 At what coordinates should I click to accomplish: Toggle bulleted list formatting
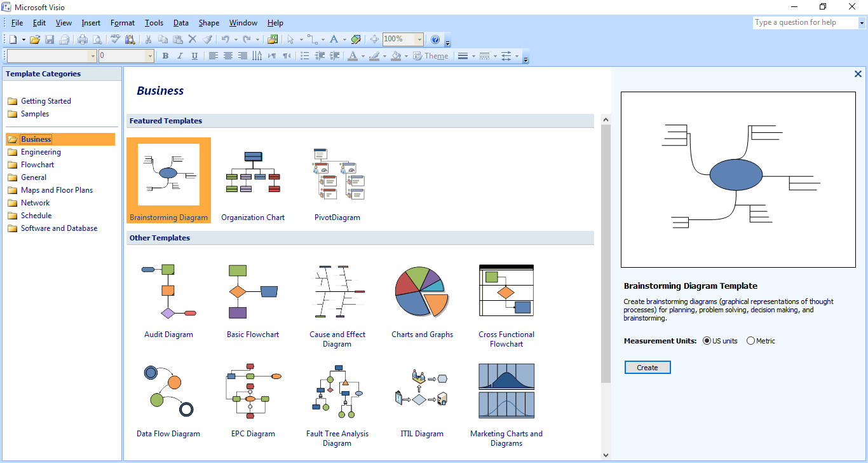[304, 56]
